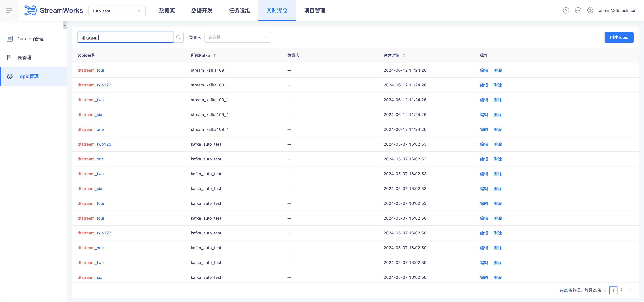This screenshot has width=644, height=302.
Task: Open the auto_test project dropdown
Action: 117,11
